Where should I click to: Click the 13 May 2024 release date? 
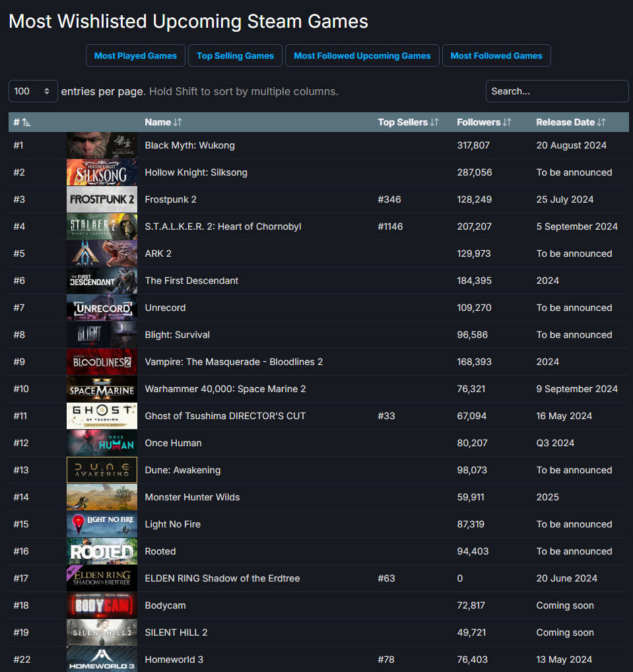point(564,659)
